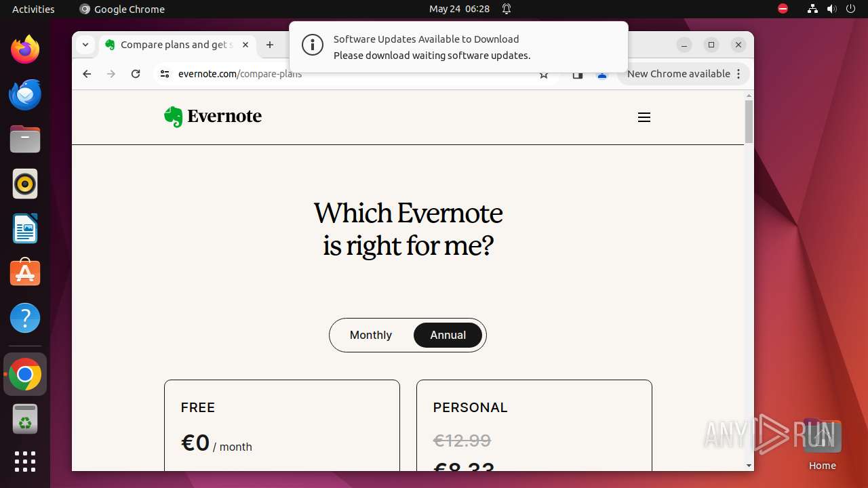Close the Compare plans tab

[245, 45]
